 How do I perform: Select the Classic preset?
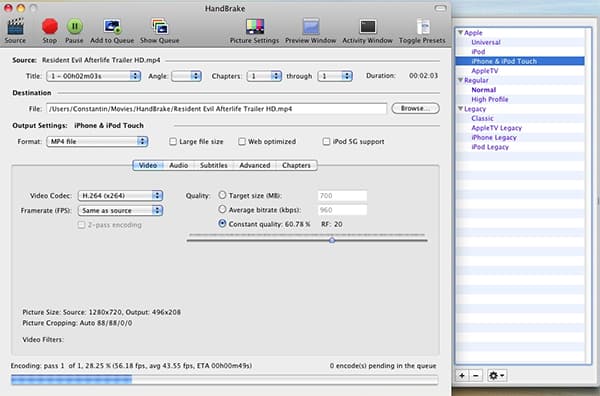click(x=483, y=119)
